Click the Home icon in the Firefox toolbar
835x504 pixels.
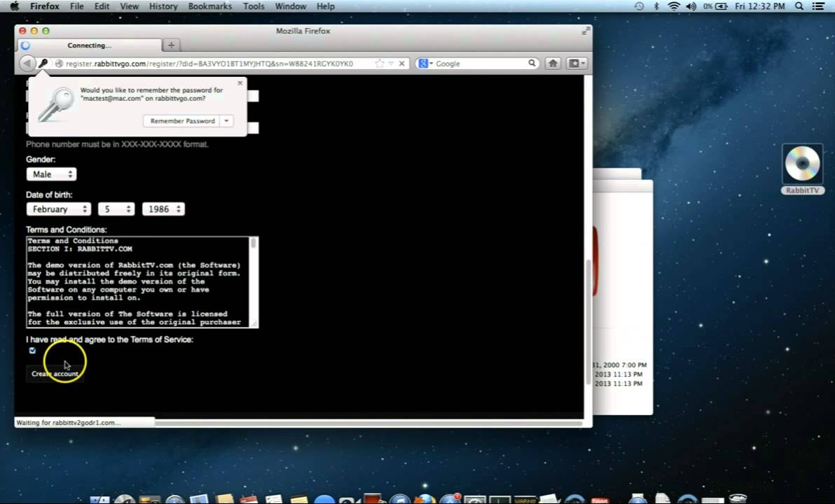click(553, 63)
